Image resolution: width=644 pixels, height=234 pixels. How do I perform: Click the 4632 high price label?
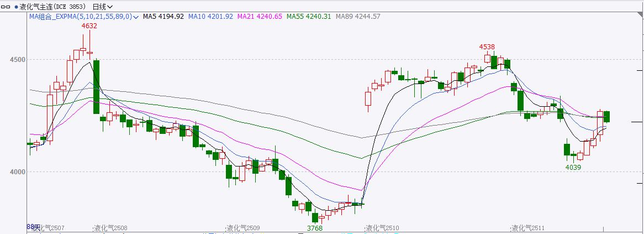(x=89, y=26)
